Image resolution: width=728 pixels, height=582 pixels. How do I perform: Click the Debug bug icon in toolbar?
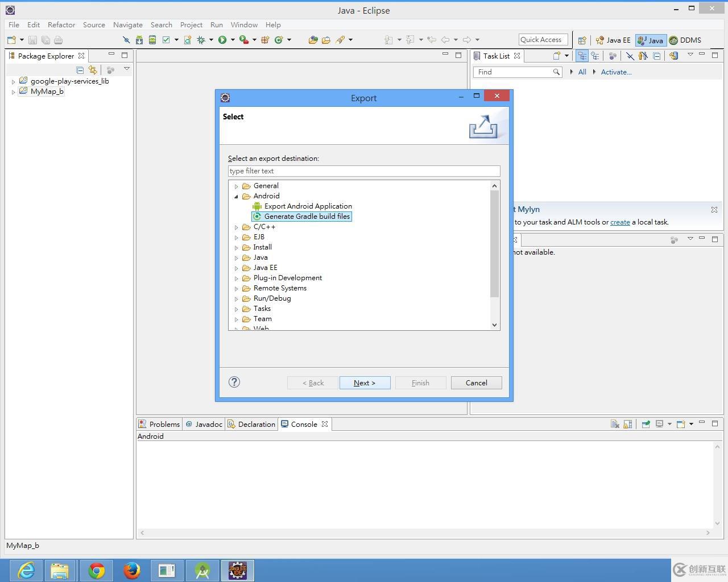201,40
